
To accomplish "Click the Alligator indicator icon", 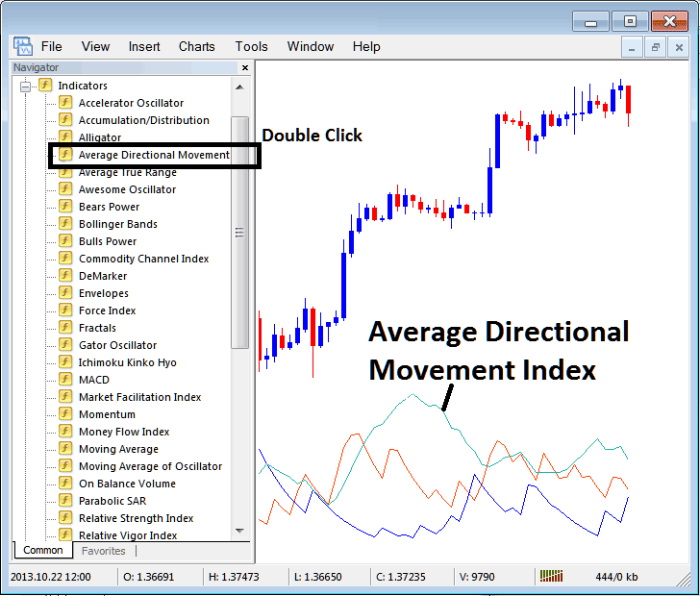I will (x=65, y=137).
